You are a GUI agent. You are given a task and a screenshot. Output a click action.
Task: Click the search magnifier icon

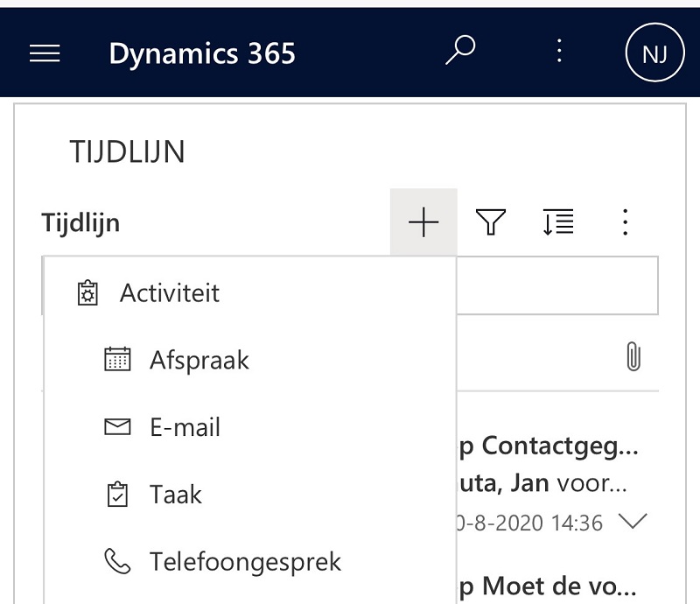click(459, 52)
